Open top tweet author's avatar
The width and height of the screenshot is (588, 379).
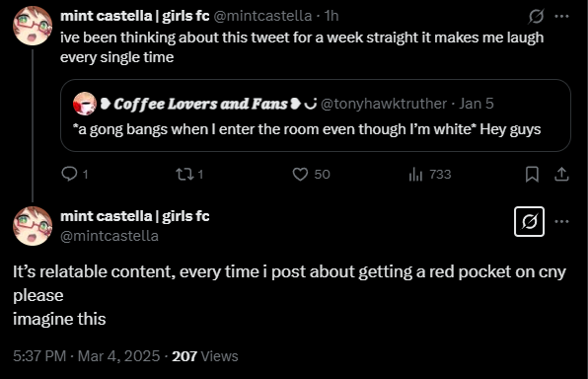click(33, 26)
